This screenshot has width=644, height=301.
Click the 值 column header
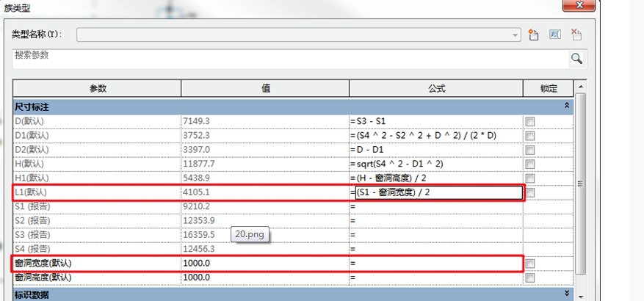(x=265, y=88)
